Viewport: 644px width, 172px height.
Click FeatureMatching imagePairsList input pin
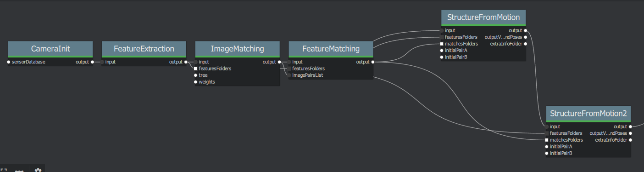point(289,75)
